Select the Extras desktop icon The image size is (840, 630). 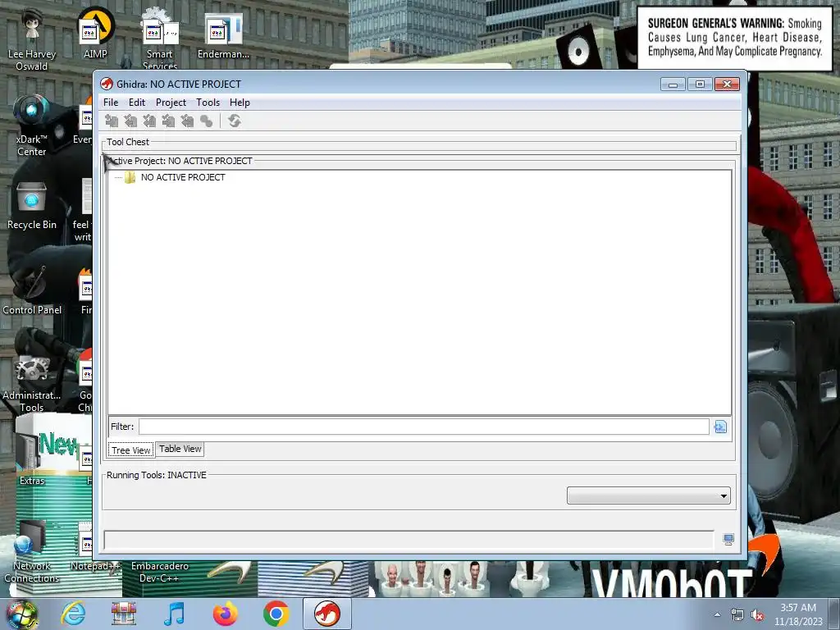click(x=32, y=459)
